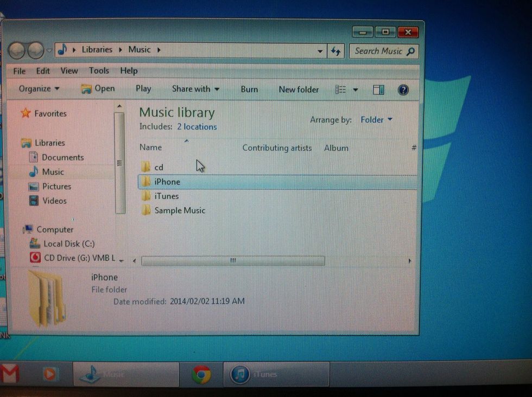
Task: Click the Refresh button beside address bar
Action: coord(335,51)
